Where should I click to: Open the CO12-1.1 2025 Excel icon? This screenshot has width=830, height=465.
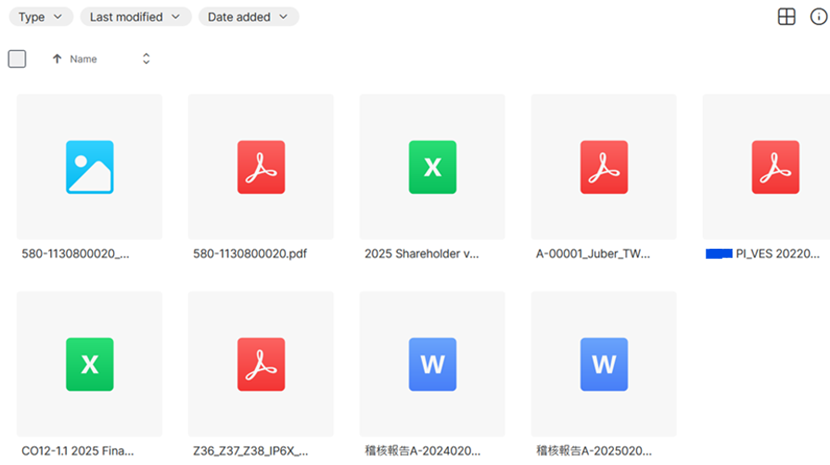point(90,364)
